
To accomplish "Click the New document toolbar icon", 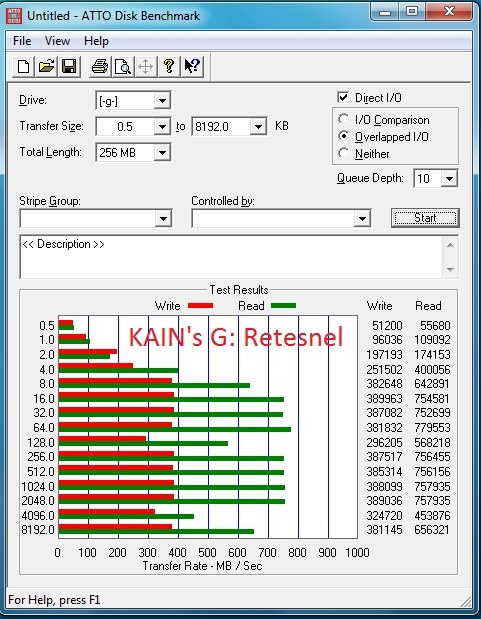I will tap(23, 66).
